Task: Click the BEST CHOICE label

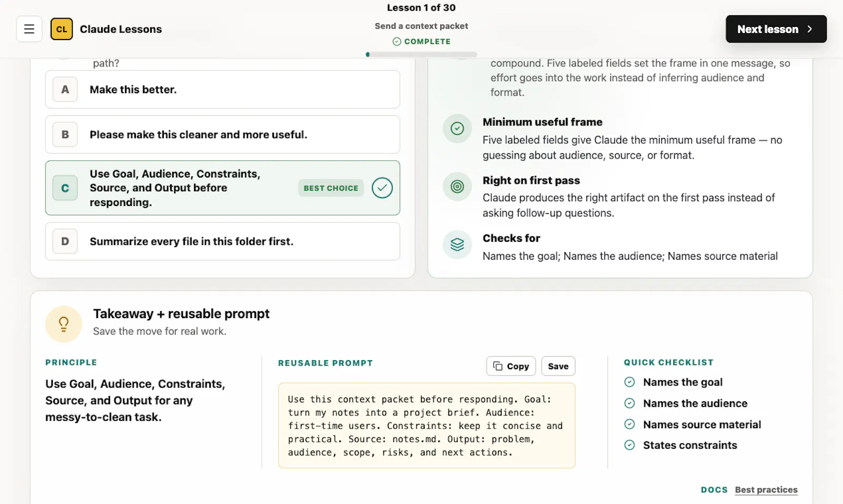Action: point(331,188)
